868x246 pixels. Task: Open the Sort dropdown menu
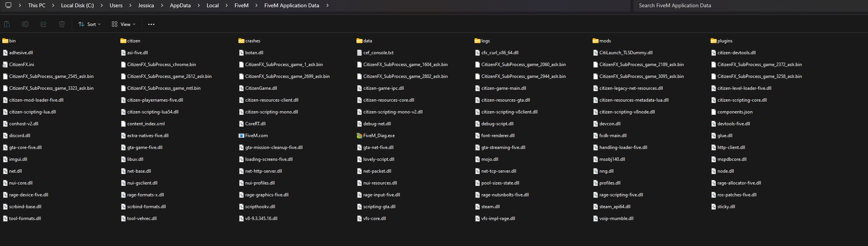pos(89,24)
